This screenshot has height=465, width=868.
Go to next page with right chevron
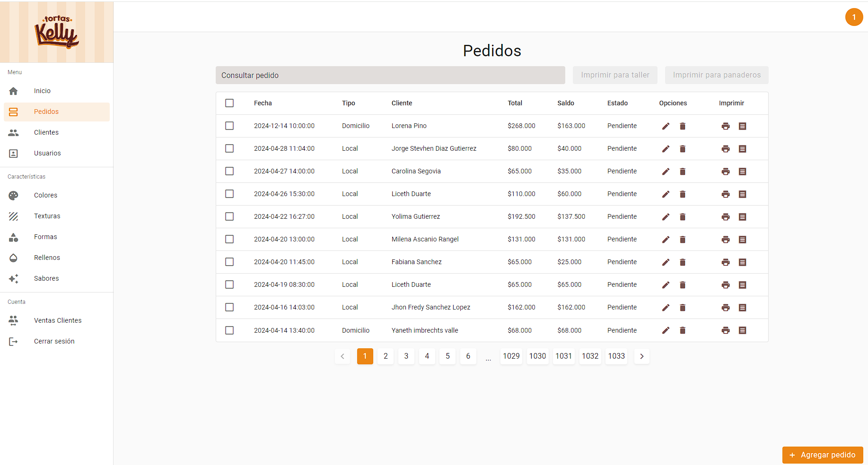tap(641, 356)
